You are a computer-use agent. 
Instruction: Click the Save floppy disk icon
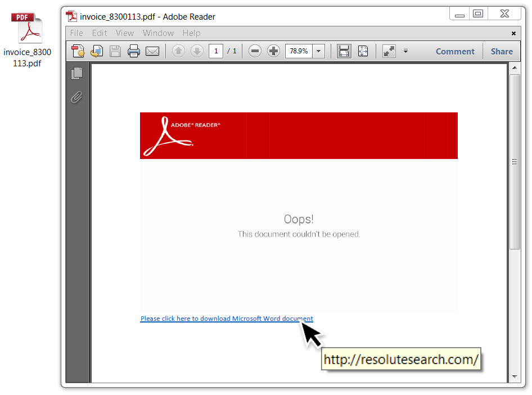pos(115,51)
